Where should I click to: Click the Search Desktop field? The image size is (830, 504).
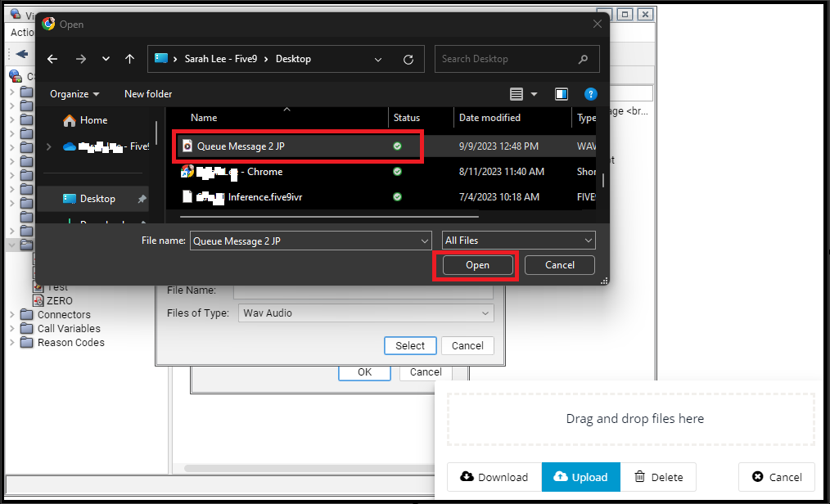pos(516,59)
